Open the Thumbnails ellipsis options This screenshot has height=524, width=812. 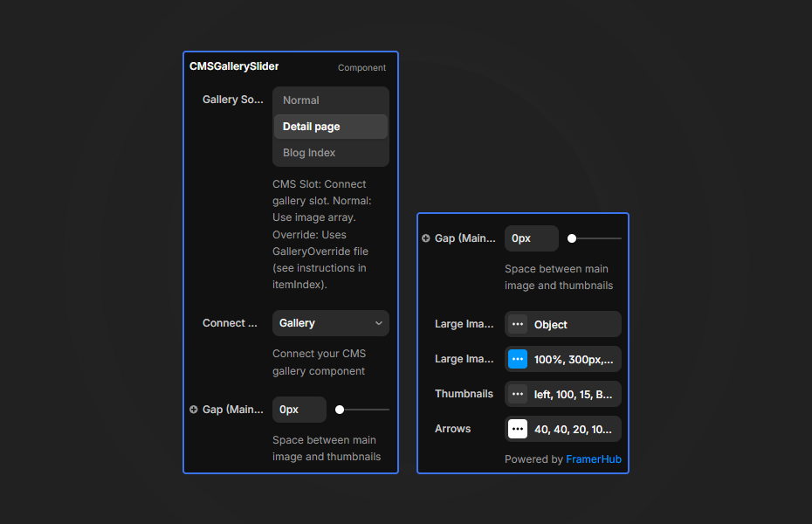pyautogui.click(x=518, y=394)
